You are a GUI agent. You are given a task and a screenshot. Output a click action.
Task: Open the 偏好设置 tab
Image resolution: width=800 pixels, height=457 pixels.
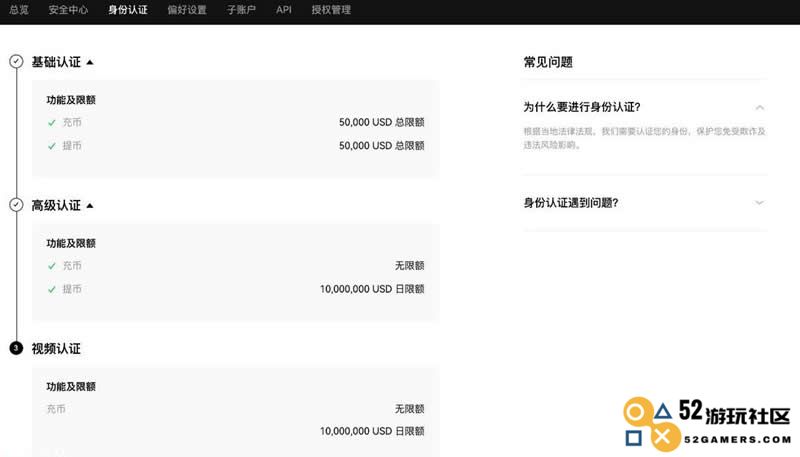[187, 10]
